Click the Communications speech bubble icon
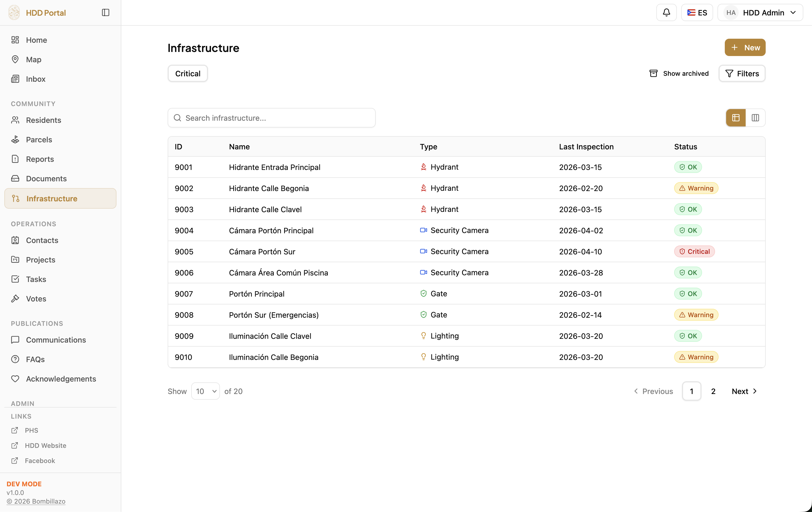 click(15, 340)
